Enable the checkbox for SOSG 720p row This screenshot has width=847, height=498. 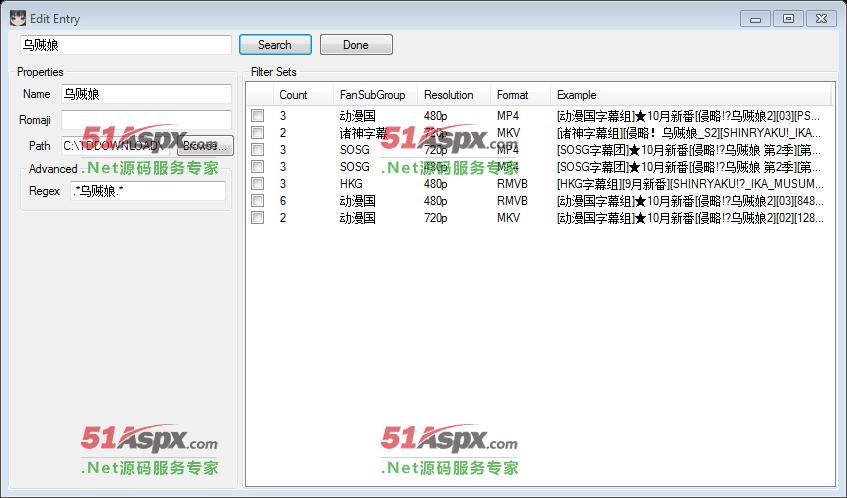[257, 149]
